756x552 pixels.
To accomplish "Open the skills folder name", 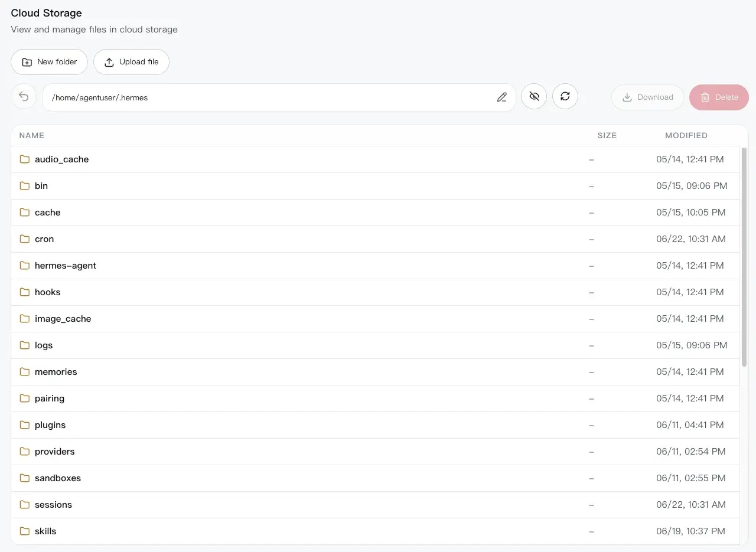I will [45, 531].
